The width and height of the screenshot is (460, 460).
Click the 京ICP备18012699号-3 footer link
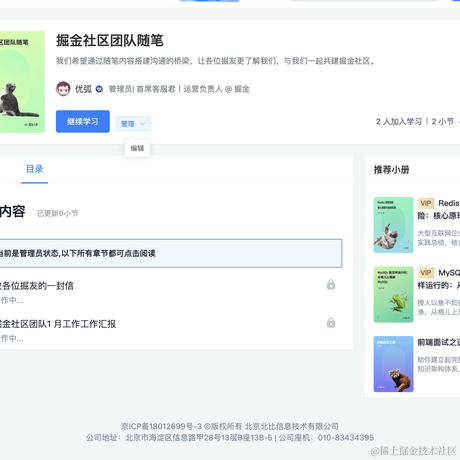click(161, 426)
